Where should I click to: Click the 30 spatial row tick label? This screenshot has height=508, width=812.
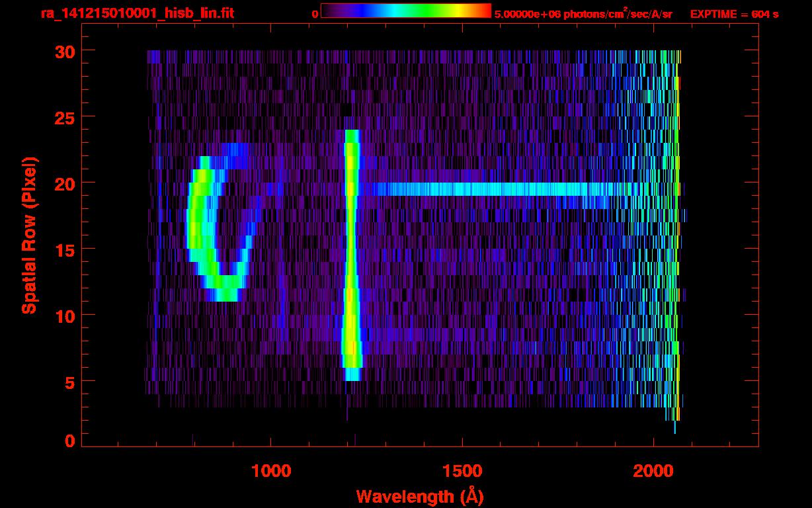pyautogui.click(x=65, y=51)
